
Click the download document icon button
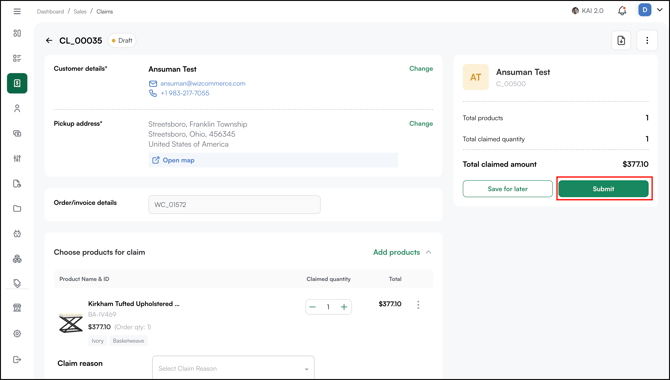[x=621, y=41]
